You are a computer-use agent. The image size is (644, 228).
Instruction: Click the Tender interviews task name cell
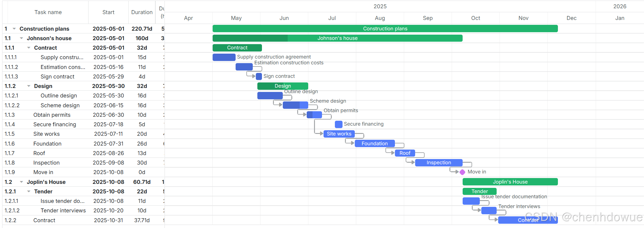pyautogui.click(x=63, y=211)
